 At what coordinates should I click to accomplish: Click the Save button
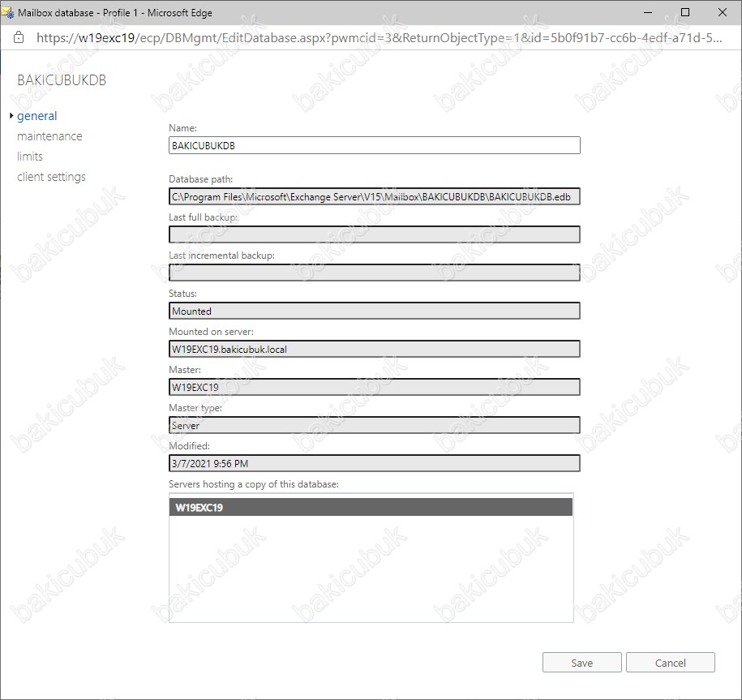pyautogui.click(x=581, y=663)
